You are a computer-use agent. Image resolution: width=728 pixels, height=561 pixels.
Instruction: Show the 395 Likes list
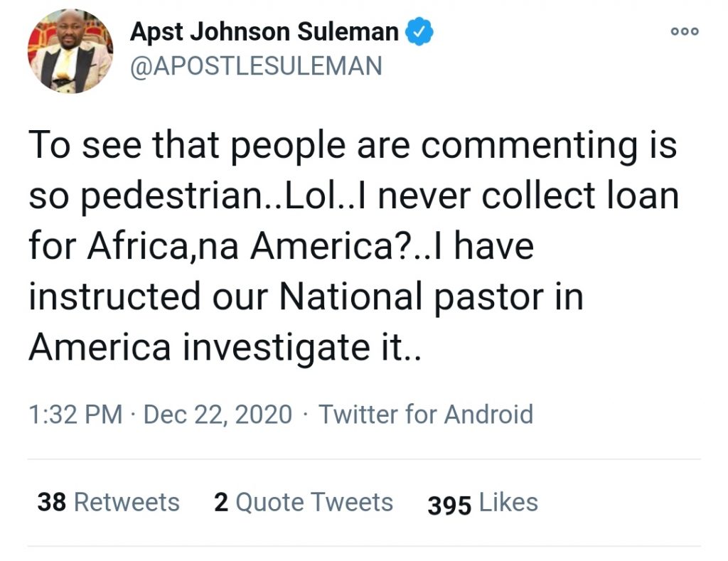click(483, 503)
